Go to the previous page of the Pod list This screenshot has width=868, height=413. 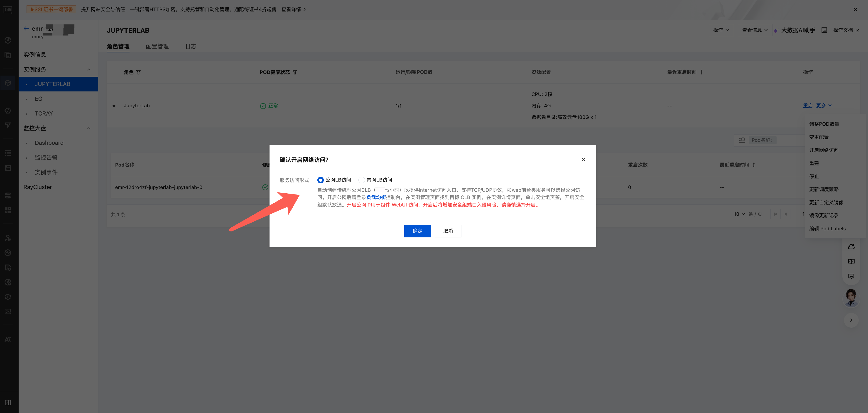(786, 214)
